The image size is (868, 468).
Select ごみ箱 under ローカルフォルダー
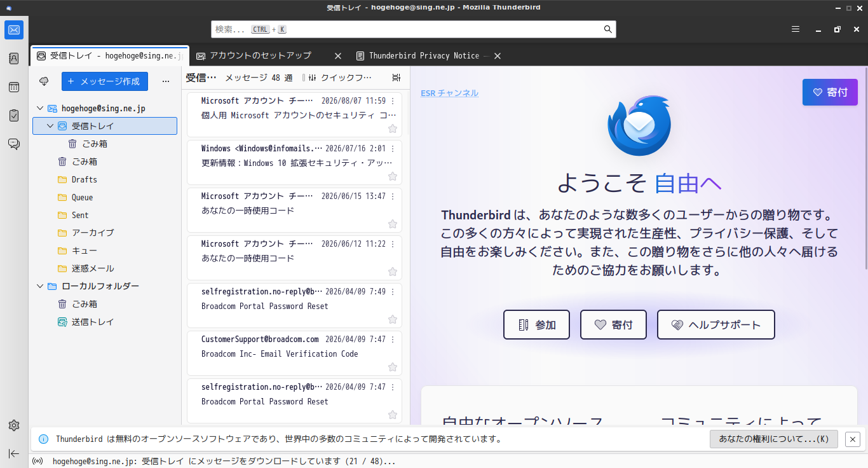(x=105, y=305)
